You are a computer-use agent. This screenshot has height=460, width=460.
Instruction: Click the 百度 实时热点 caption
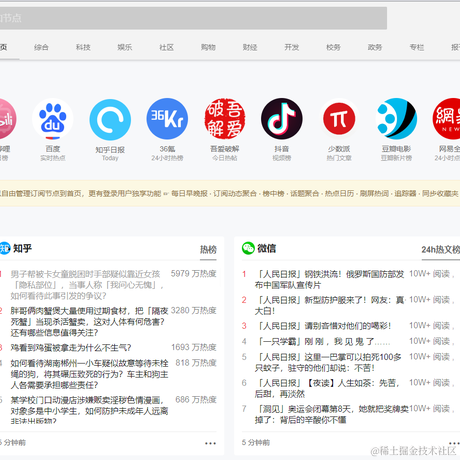tap(53, 158)
